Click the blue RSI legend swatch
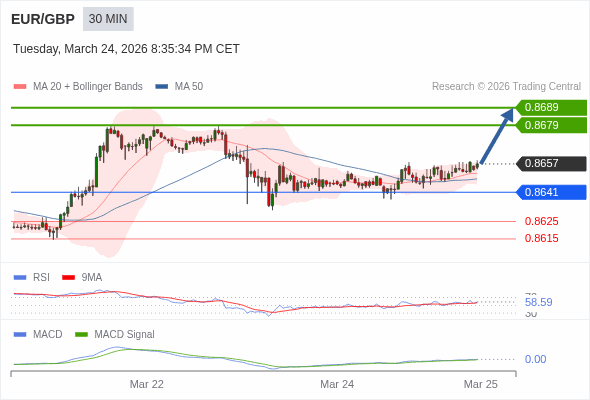This screenshot has width=590, height=400. [x=20, y=278]
